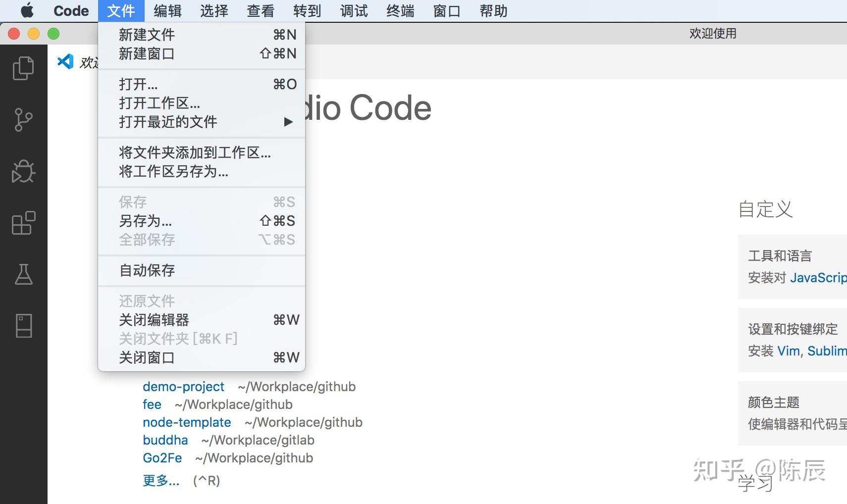This screenshot has width=847, height=504.
Task: Open recent project node-template
Action: point(187,422)
